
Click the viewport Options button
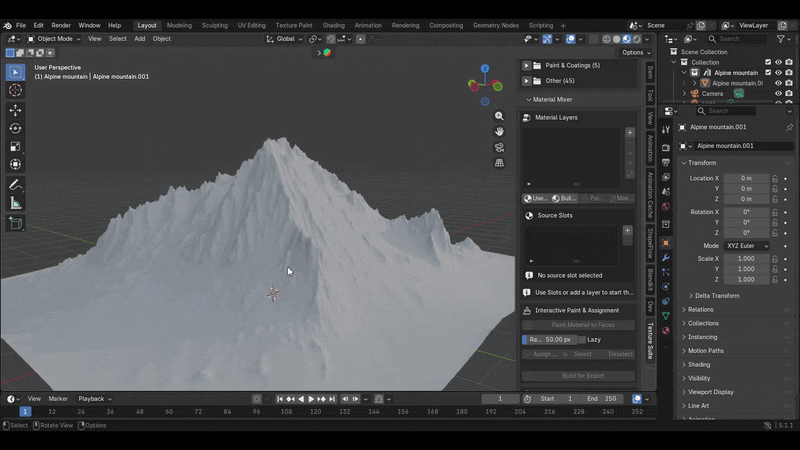tap(636, 53)
